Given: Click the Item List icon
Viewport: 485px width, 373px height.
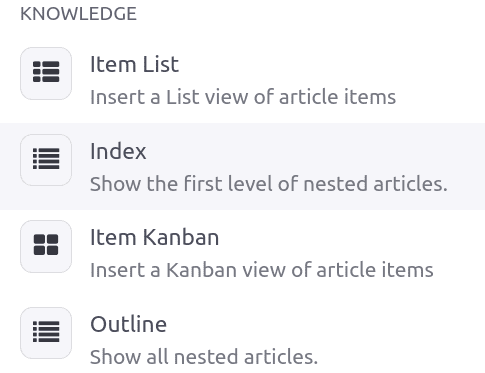Looking at the screenshot, I should (46, 73).
